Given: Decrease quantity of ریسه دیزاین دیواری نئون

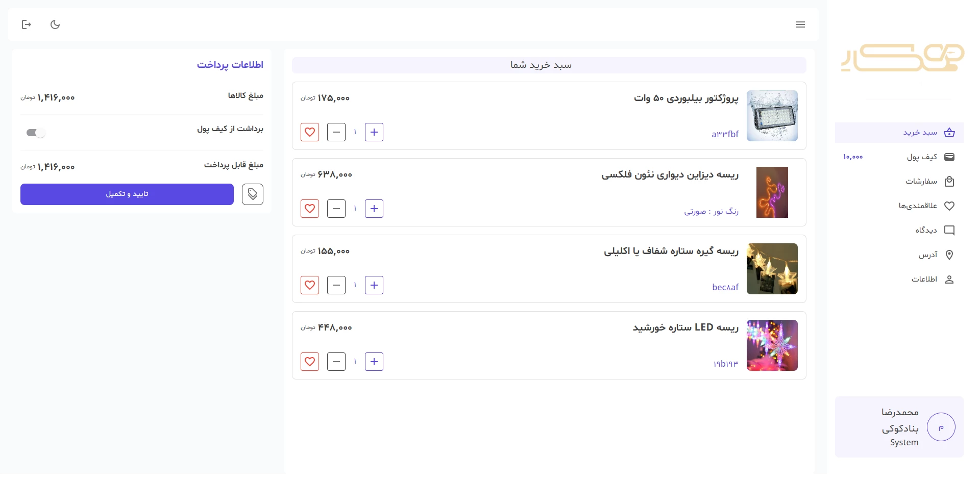Looking at the screenshot, I should 336,209.
